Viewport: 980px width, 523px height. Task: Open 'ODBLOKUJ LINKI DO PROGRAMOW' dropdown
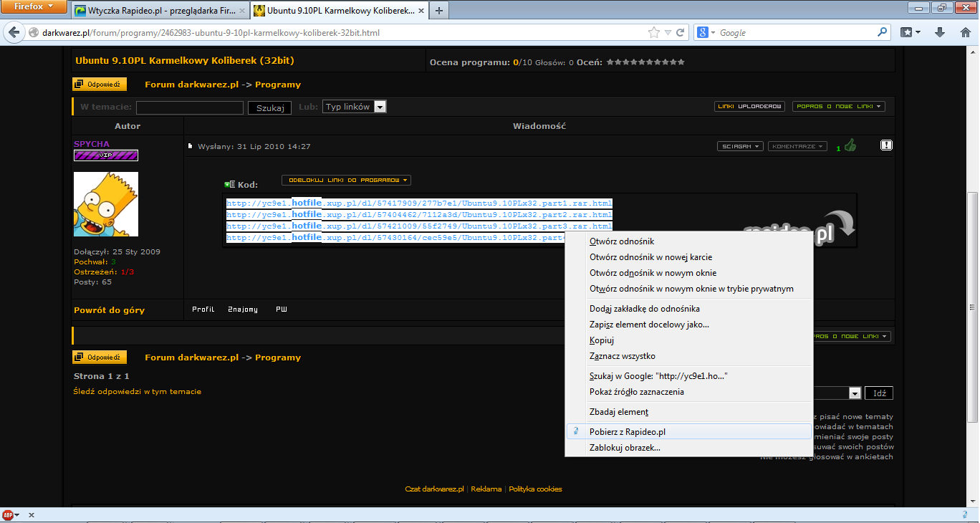(346, 180)
